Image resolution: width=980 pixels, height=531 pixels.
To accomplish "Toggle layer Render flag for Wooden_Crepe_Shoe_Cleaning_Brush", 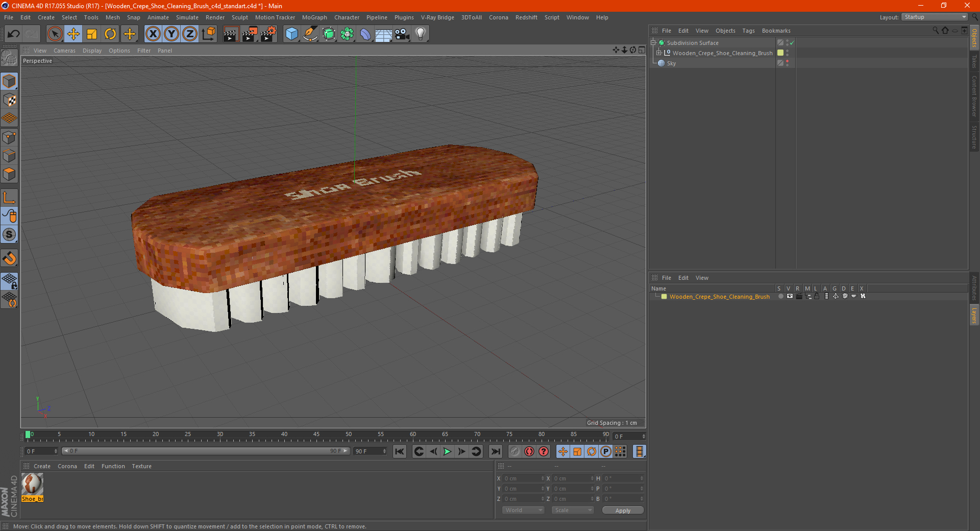I will (x=799, y=296).
